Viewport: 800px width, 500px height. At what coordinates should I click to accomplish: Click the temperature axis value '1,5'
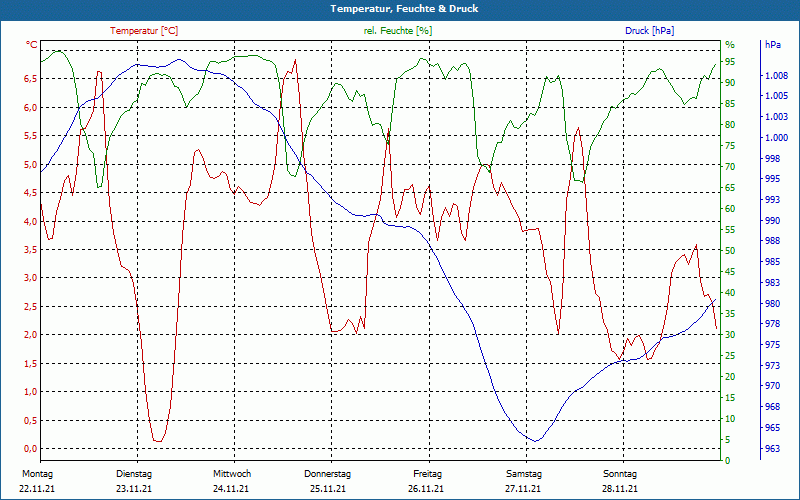point(31,363)
